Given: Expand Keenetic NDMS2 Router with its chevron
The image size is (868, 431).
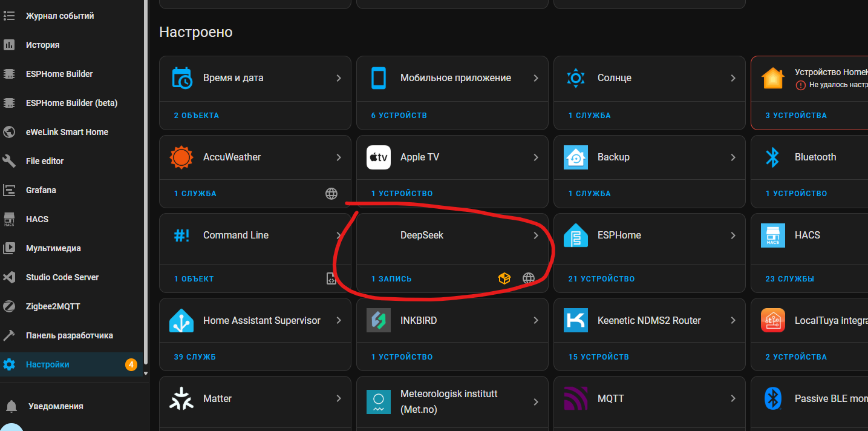Looking at the screenshot, I should click(x=733, y=321).
